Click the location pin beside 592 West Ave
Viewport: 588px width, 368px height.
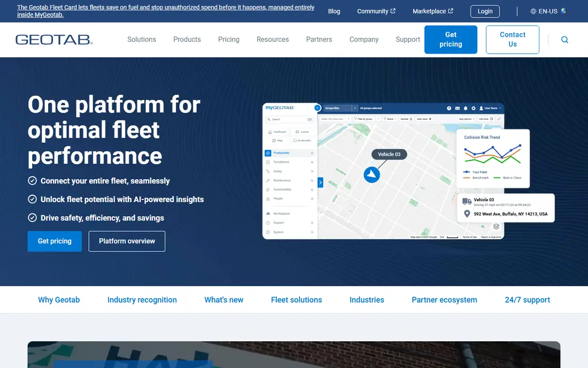(x=467, y=214)
